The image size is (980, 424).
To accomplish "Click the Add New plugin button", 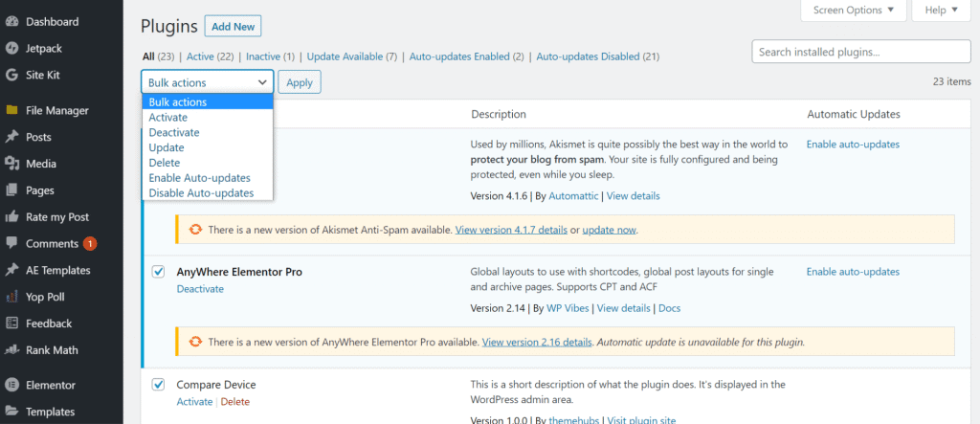I will click(x=234, y=27).
